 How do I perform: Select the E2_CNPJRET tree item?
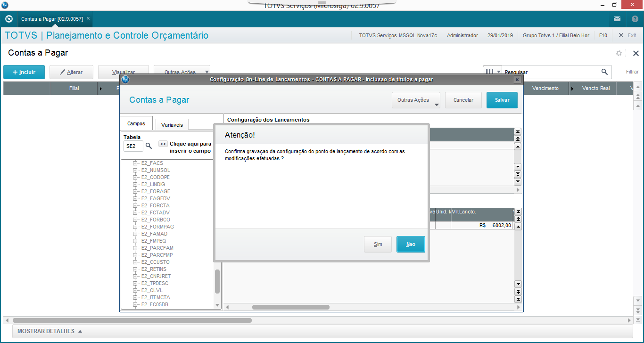pos(156,276)
